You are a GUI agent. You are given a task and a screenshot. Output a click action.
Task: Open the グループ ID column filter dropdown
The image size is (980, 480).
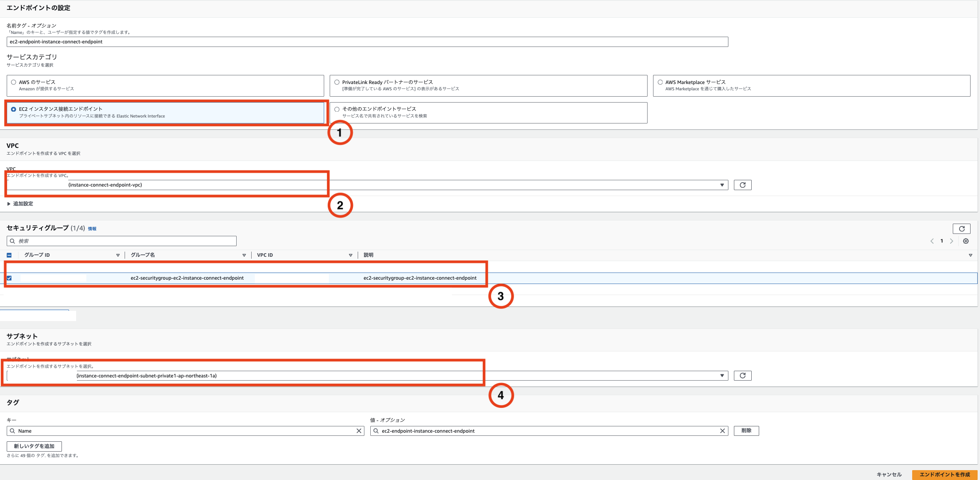tap(118, 255)
